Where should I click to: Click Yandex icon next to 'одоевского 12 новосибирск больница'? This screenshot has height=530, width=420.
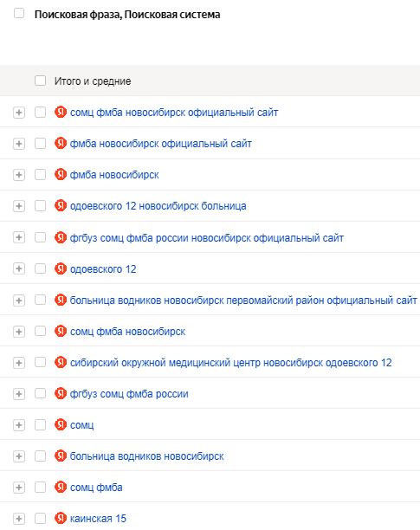point(61,205)
